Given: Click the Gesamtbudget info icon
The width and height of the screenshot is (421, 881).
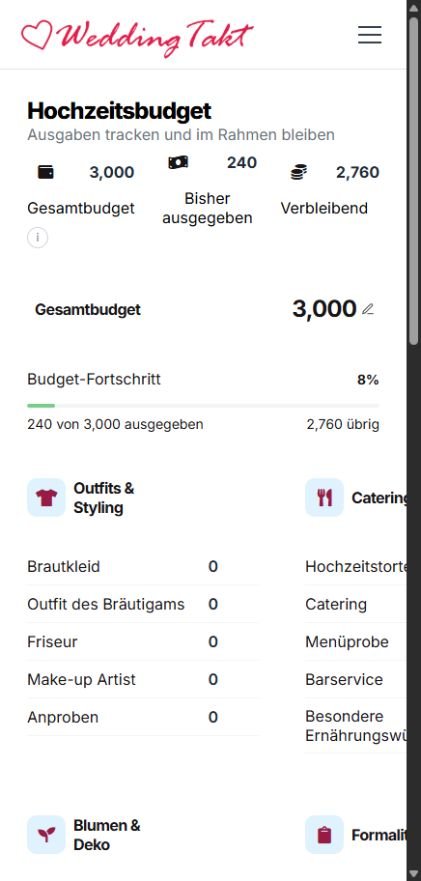Looking at the screenshot, I should (38, 238).
